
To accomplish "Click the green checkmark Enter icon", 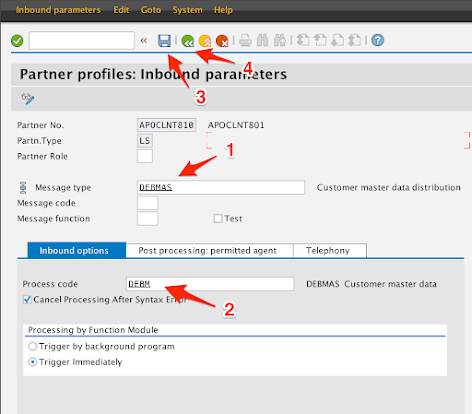I will point(17,41).
